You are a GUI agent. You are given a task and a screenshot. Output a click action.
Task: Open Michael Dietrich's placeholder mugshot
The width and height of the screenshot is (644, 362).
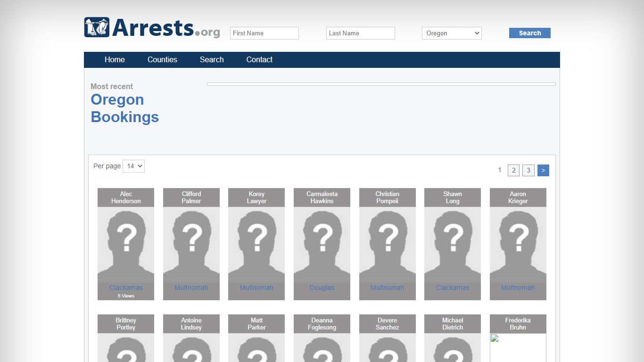point(453,348)
